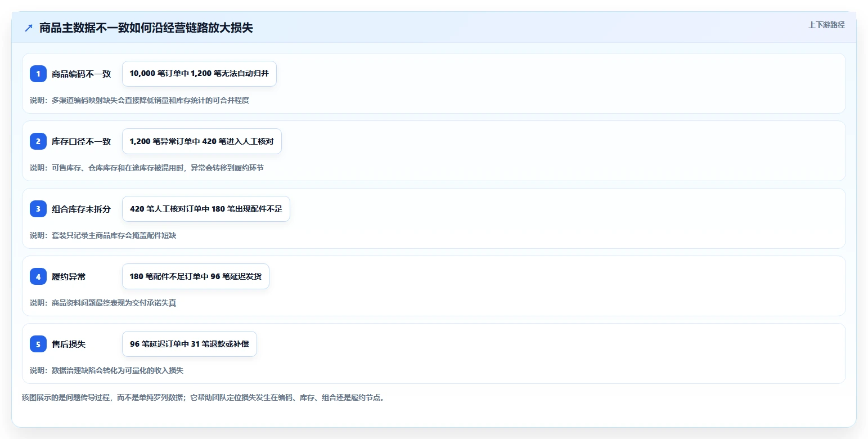Viewport: 868px width, 439px height.
Task: Click the note about 多渠道编码映射缺失
Action: pos(140,100)
